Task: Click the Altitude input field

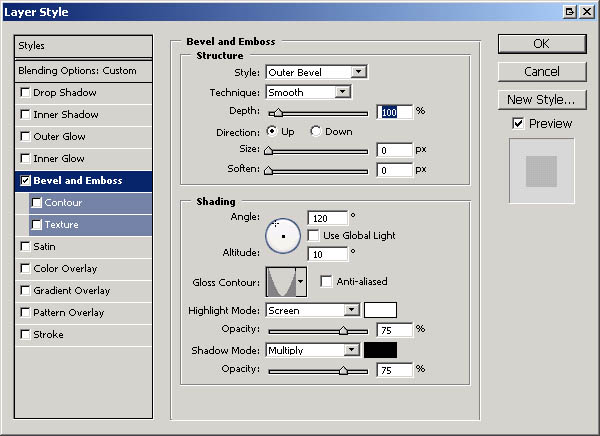Action: tap(327, 254)
